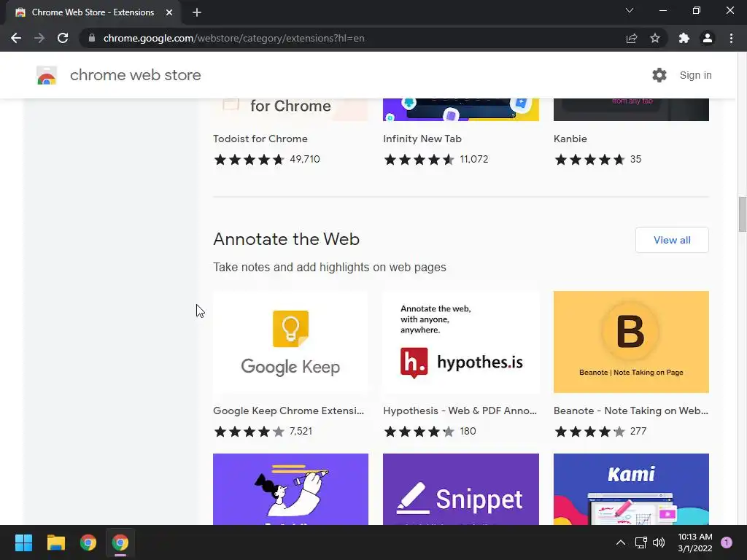Open a new browser tab
Screen dimensions: 747x560
click(197, 12)
